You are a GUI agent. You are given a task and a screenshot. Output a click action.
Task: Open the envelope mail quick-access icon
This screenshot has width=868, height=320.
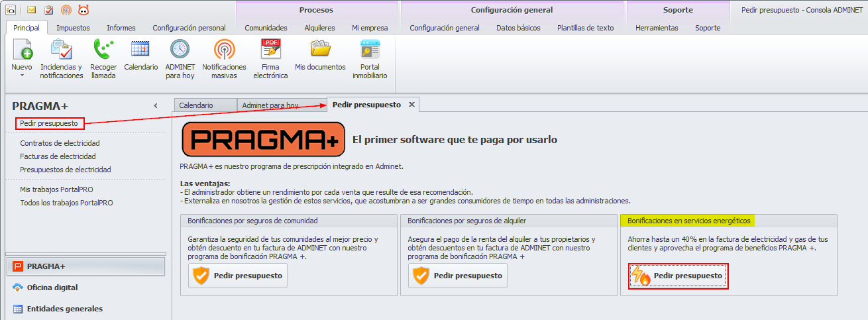point(31,10)
